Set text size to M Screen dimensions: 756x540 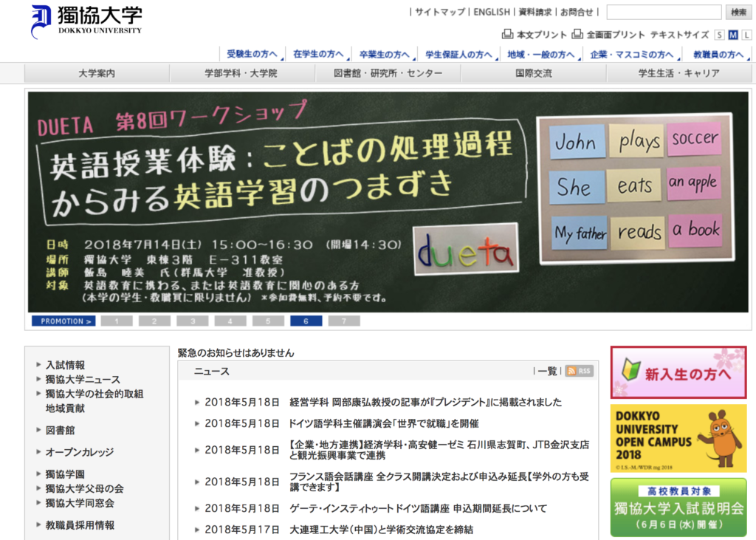point(733,35)
